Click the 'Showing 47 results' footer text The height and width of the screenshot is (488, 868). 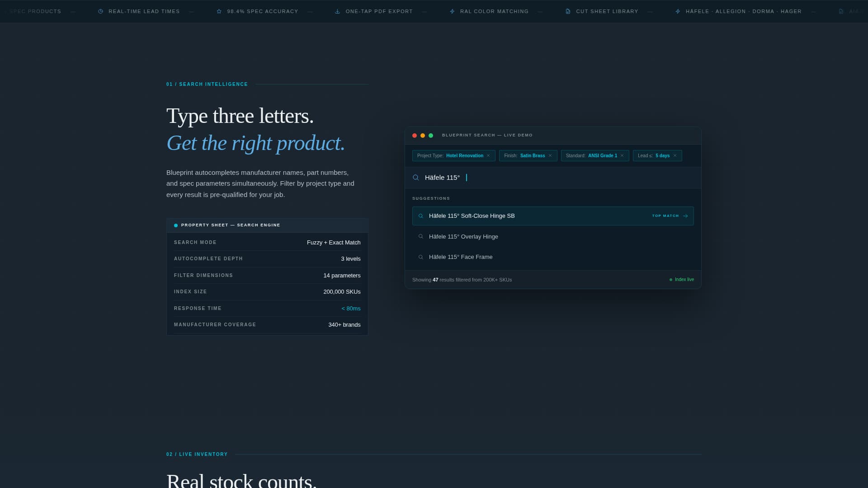[462, 280]
